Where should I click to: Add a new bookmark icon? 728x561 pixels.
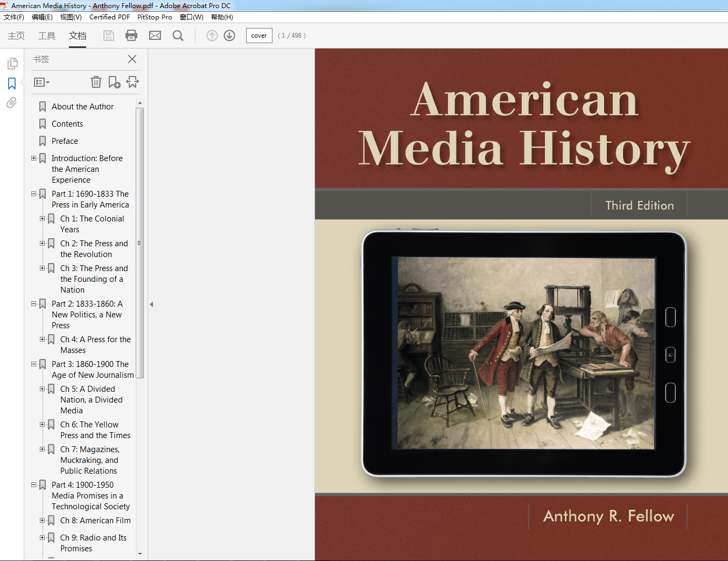(x=114, y=82)
